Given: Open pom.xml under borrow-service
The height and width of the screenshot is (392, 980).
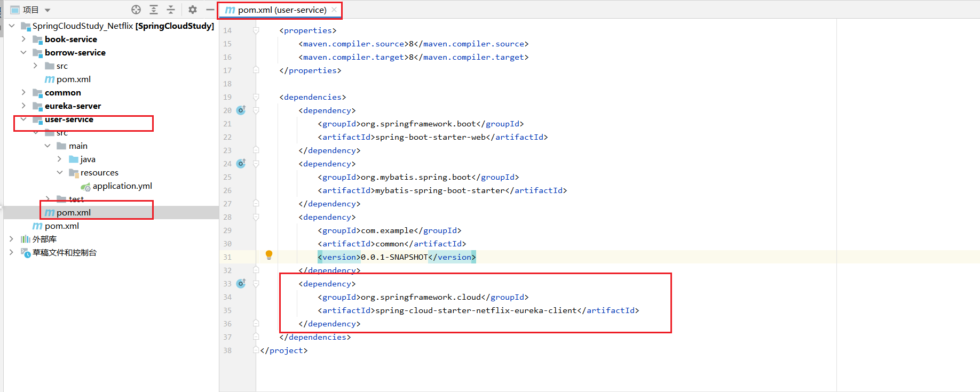Looking at the screenshot, I should pos(74,79).
